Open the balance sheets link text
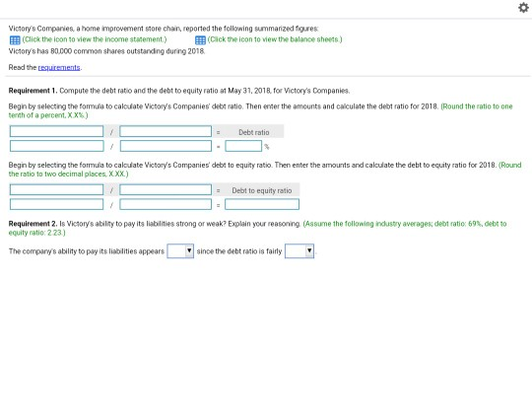This screenshot has height=419, width=532. (x=275, y=39)
